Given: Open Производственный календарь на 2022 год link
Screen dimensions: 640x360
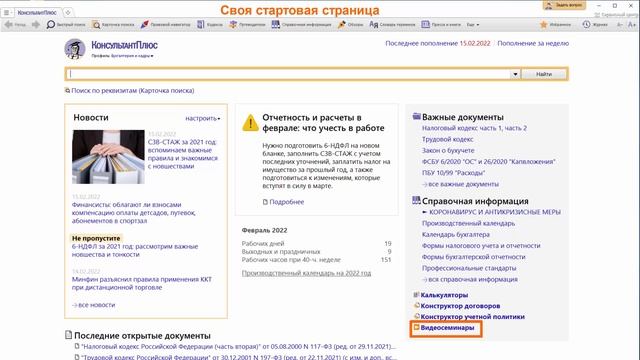Looking at the screenshot, I should [x=306, y=273].
